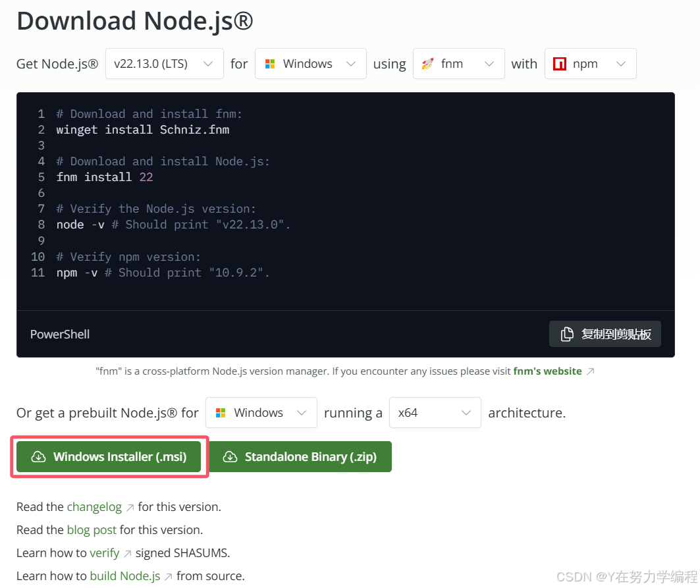Click the cloud download icon on Windows Installer
Viewport: 700px width, 588px height.
point(38,457)
